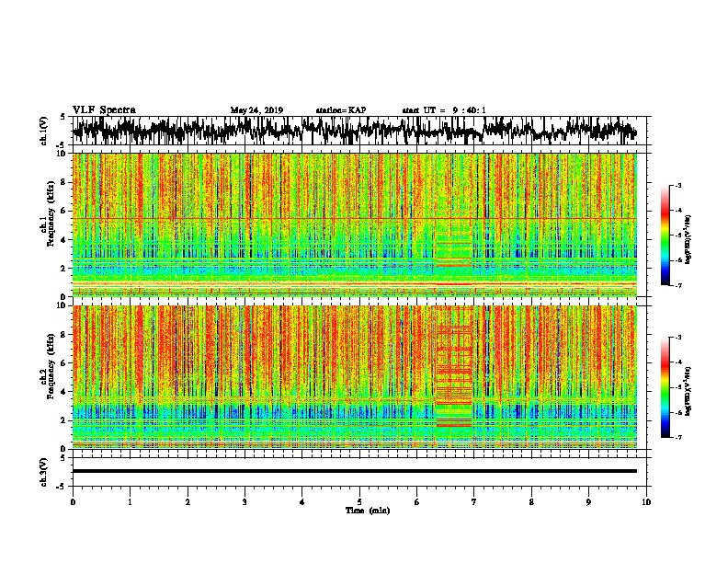728x563 pixels.
Task: Click time axis tick label '4'
Action: (x=302, y=502)
